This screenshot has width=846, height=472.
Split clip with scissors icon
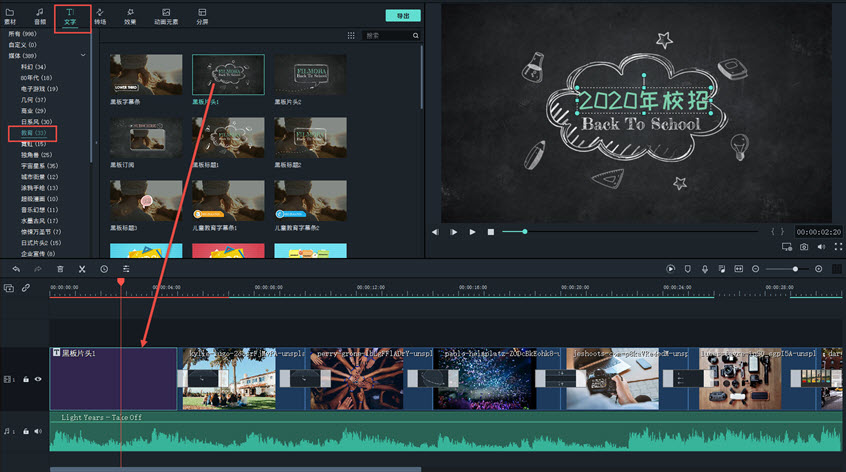coord(82,269)
